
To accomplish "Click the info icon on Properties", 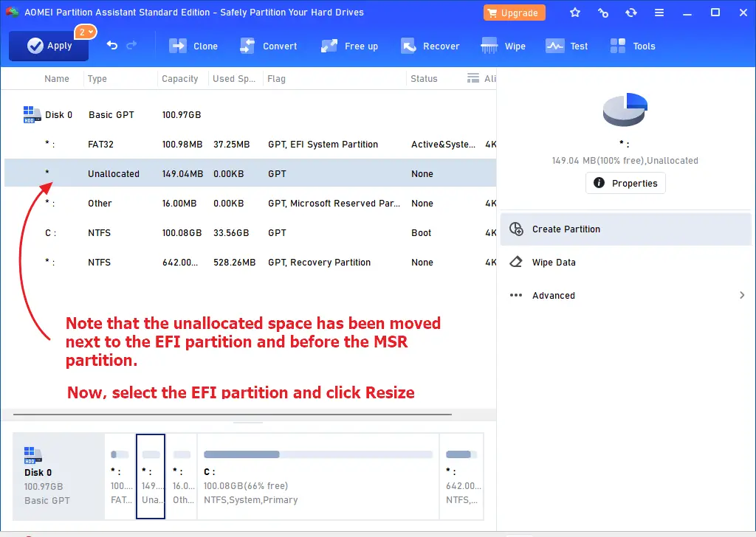I will click(x=599, y=183).
